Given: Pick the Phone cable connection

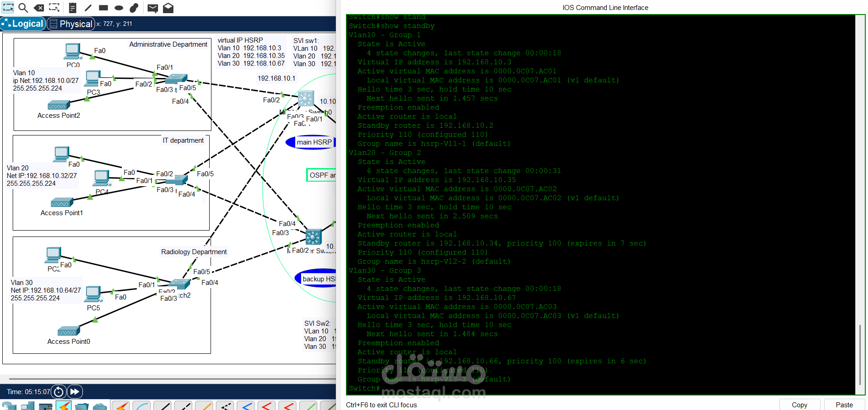Looking at the screenshot, I should pyautogui.click(x=225, y=406).
